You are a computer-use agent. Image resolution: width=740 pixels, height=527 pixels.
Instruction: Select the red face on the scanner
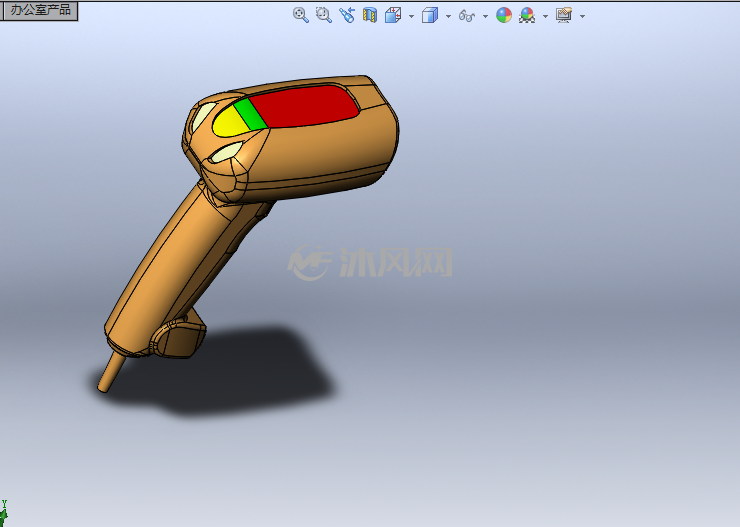pos(303,106)
